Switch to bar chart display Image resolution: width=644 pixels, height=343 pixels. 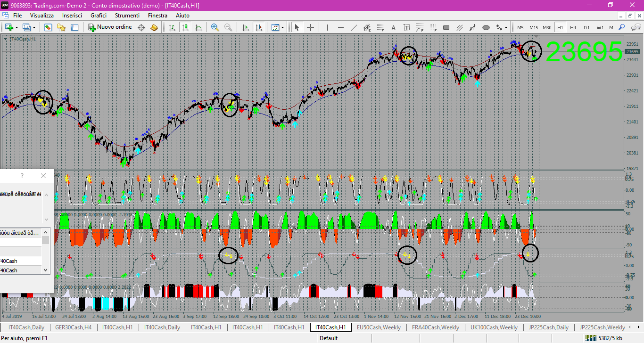(172, 27)
